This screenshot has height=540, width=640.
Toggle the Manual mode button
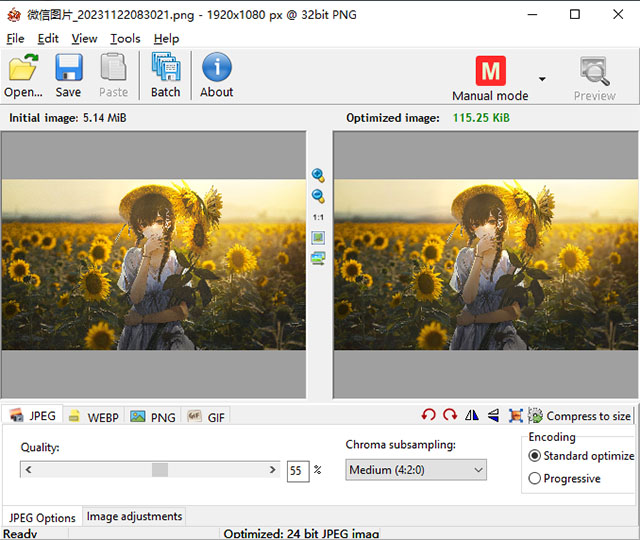click(x=490, y=78)
